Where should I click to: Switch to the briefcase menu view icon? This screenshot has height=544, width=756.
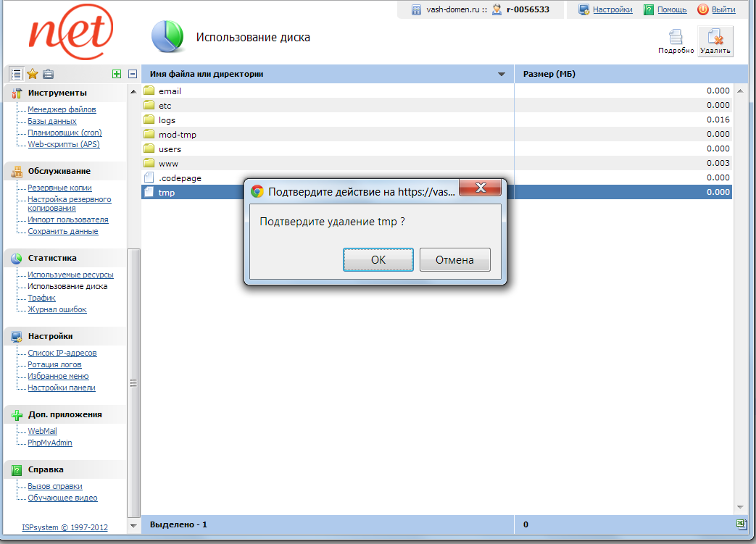click(x=48, y=74)
